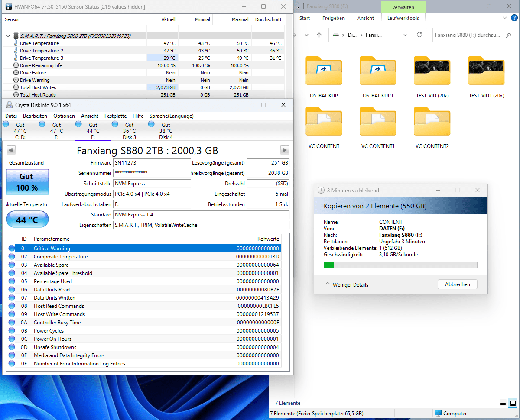Open the Hilfe menu
The height and width of the screenshot is (420, 520).
138,116
